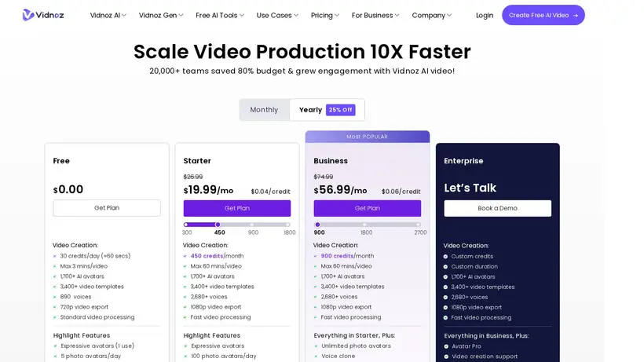
Task: Click checkmark beside '720p video export'
Action: tap(55, 307)
